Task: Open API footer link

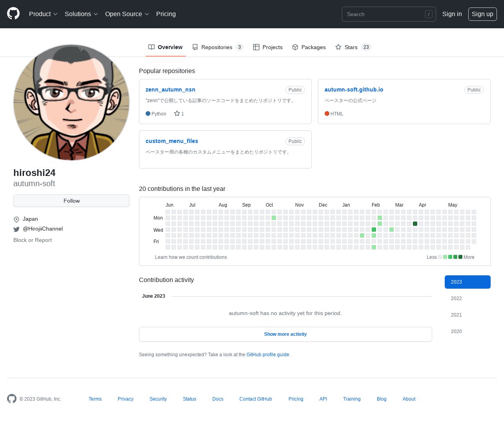Action: pos(323,399)
